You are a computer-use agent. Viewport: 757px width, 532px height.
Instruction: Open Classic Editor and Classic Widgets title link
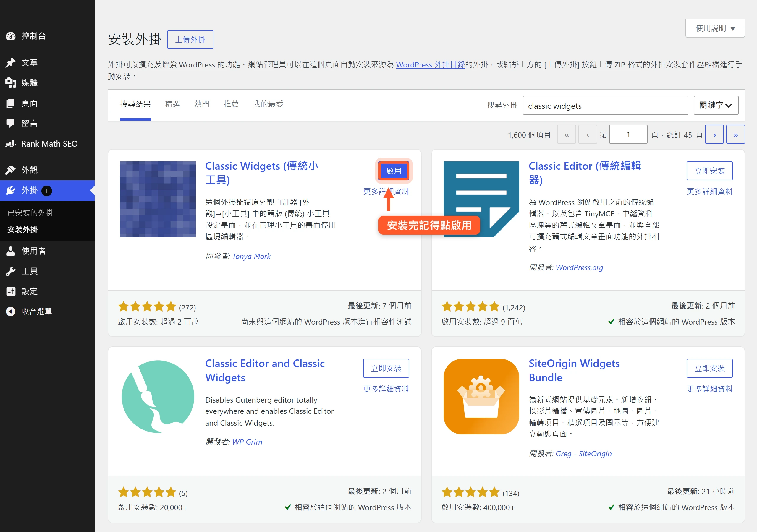point(265,371)
